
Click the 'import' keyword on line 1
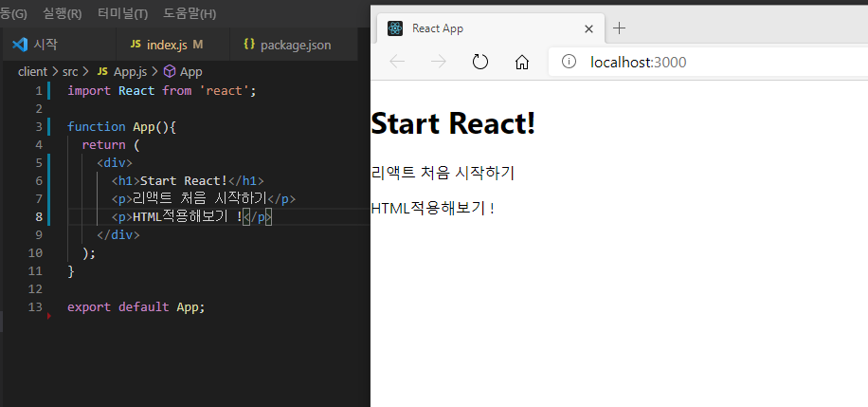[89, 91]
